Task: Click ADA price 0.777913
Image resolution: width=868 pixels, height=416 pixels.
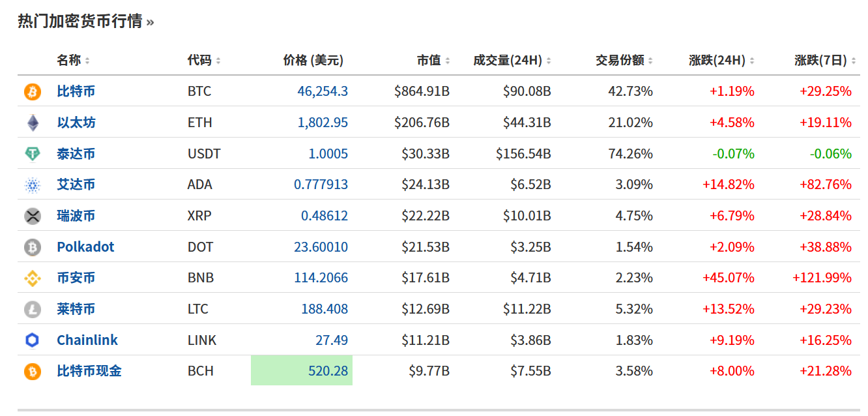Action: [321, 185]
